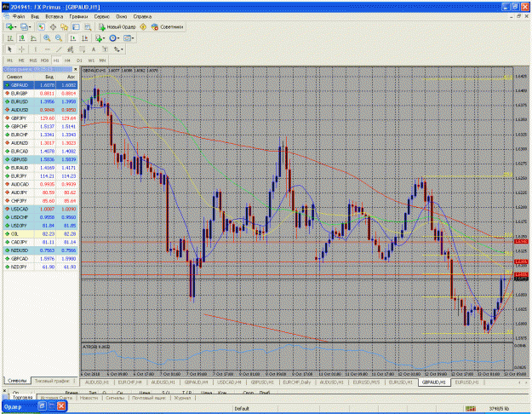Open the Вид menu
The height and width of the screenshot is (414, 532).
click(35, 16)
